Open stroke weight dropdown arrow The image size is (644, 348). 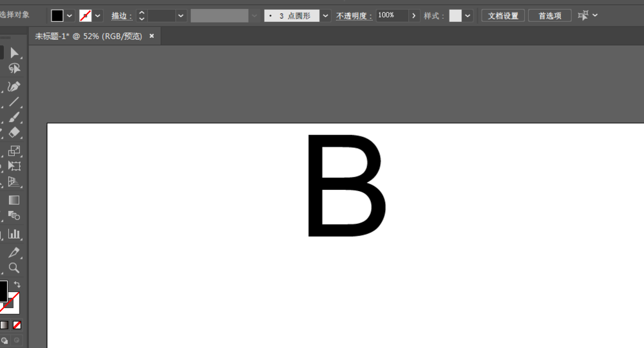tap(181, 15)
